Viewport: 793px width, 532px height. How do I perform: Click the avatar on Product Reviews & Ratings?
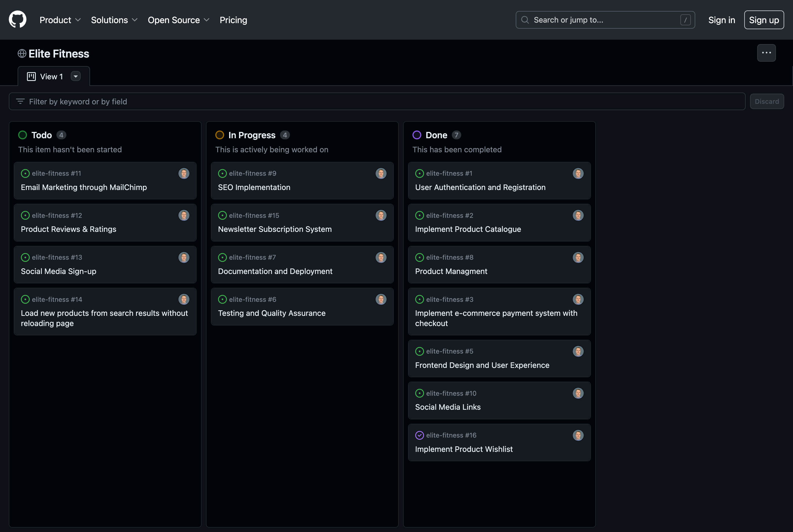(184, 215)
